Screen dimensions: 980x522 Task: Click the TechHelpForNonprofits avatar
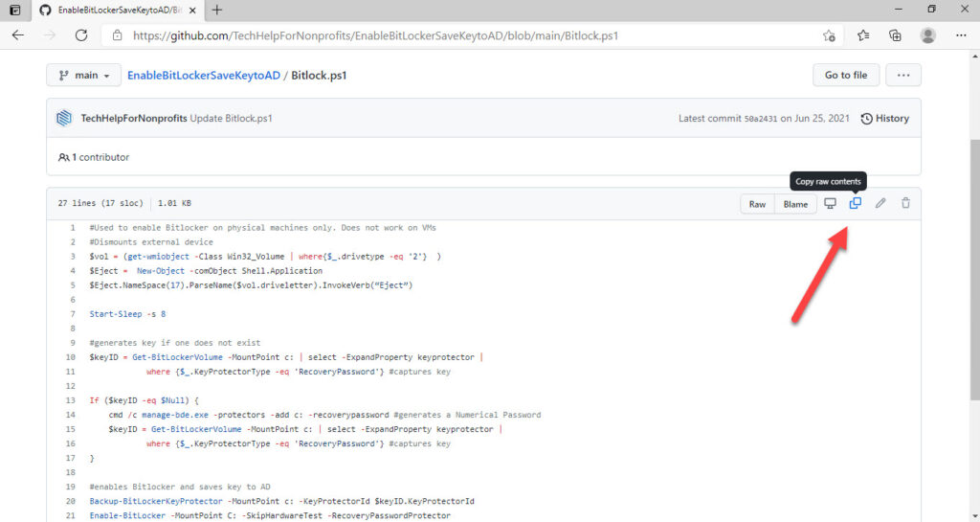point(64,118)
